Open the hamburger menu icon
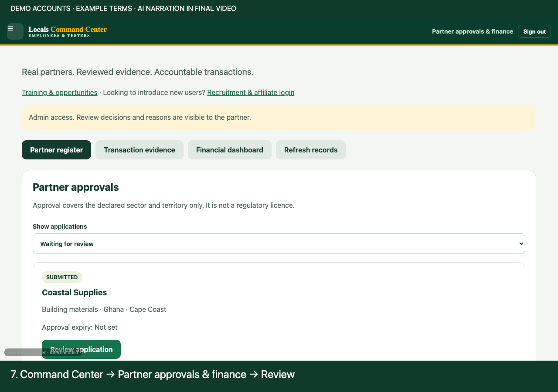Screen dimensions: 558x392 pos(15,31)
